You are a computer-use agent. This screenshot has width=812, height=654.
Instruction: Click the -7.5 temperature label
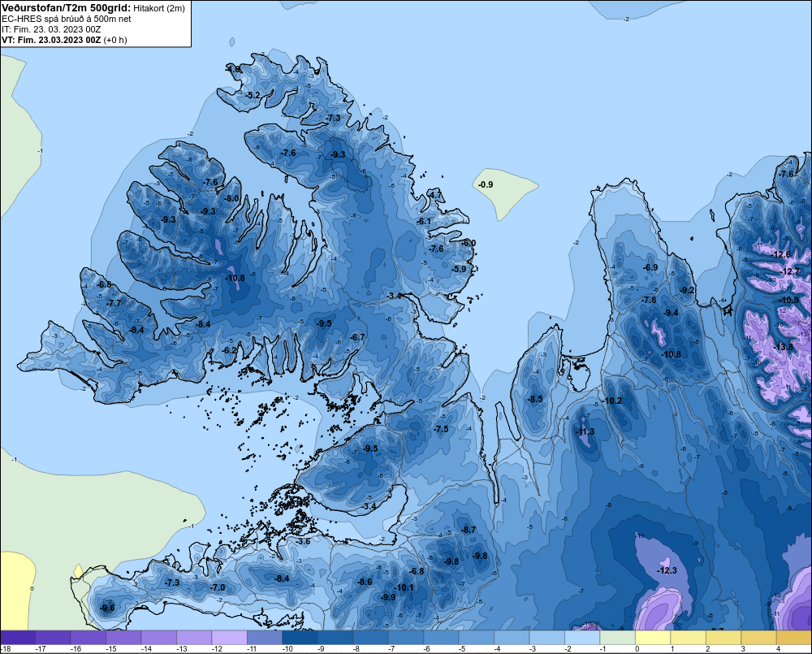(441, 429)
